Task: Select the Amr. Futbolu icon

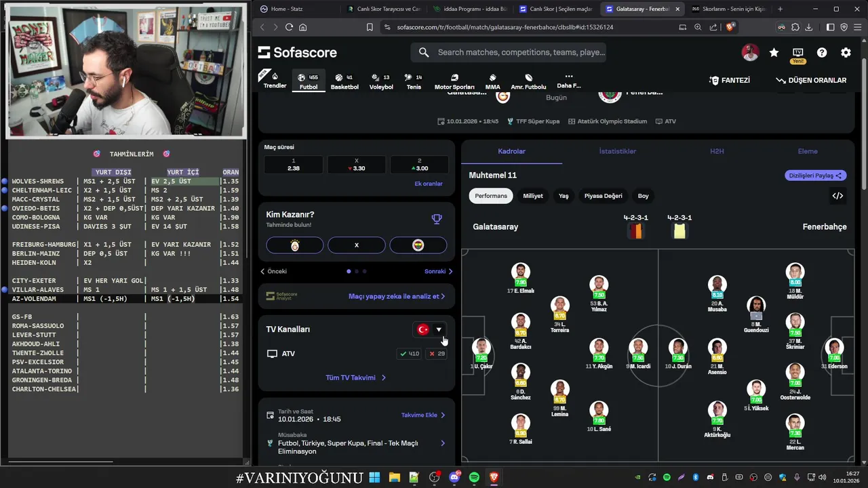Action: click(528, 81)
